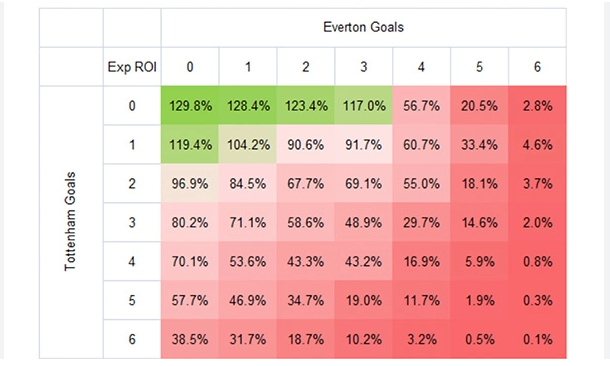This screenshot has width=610, height=366.
Task: Click Everton column header 6
Action: [x=537, y=67]
